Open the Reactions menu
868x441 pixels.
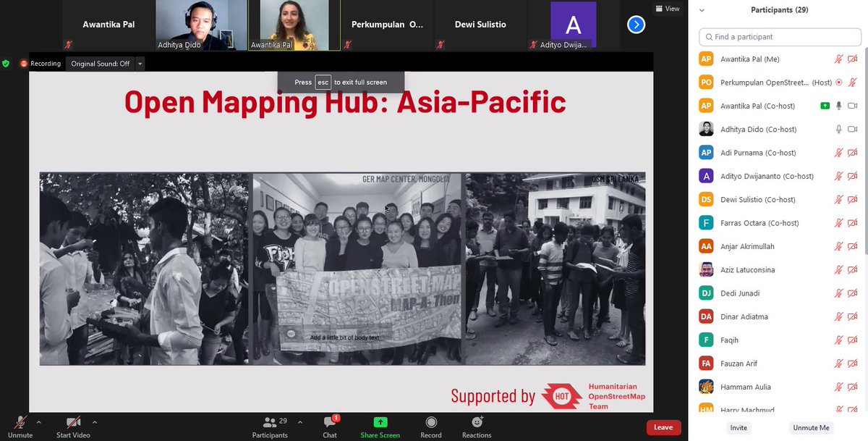click(477, 426)
